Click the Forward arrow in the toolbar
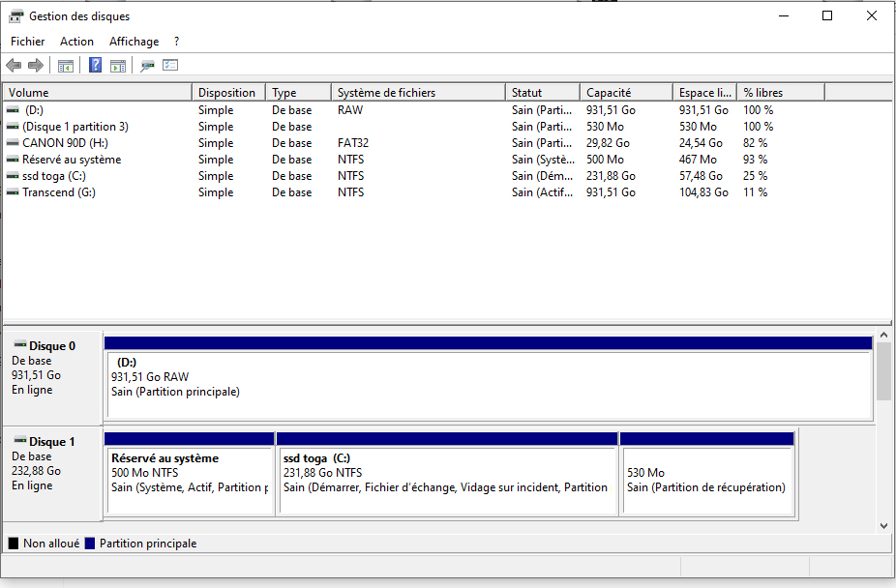This screenshot has height=588, width=896. (36, 66)
